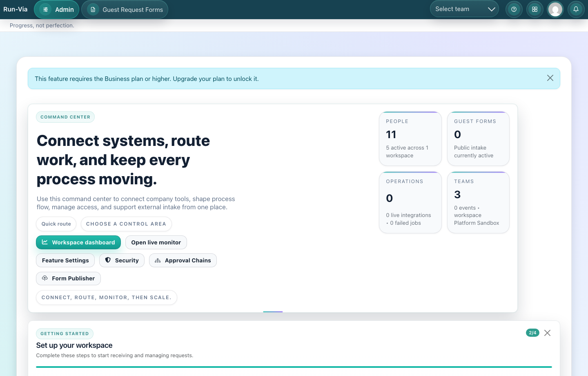Click the Quick route chip
Screen dimensions: 588x376
click(x=56, y=224)
